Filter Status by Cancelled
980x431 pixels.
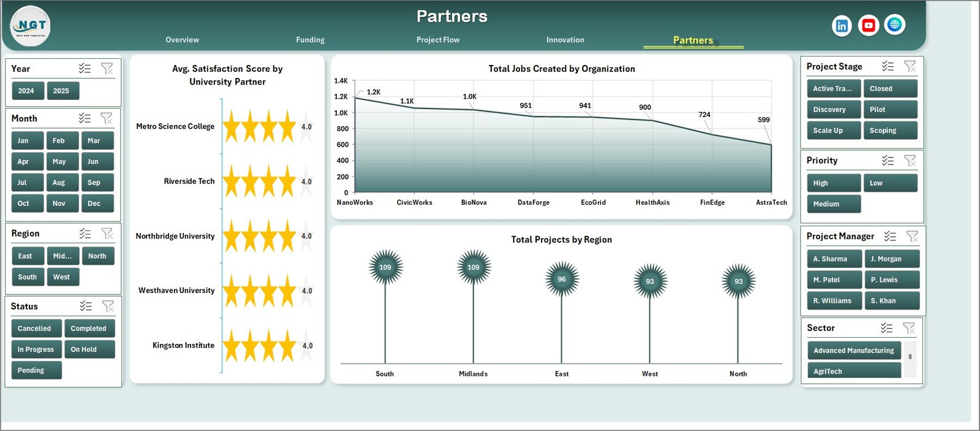(36, 328)
